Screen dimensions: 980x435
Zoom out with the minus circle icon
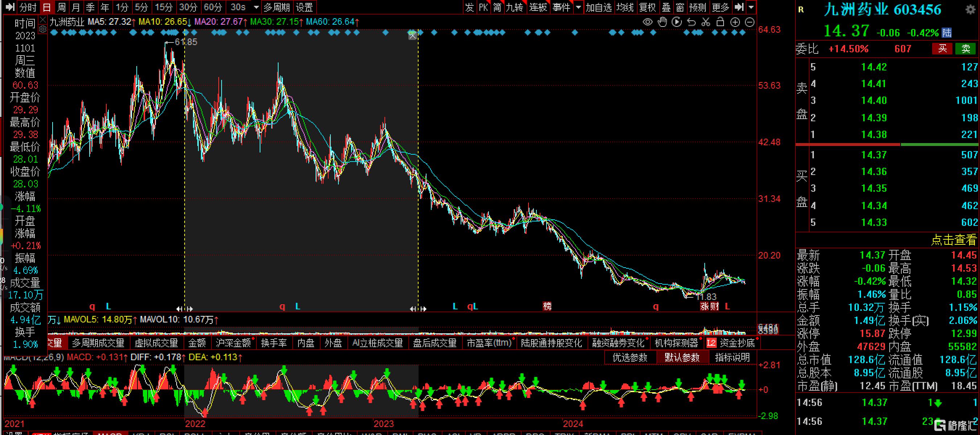tap(749, 22)
